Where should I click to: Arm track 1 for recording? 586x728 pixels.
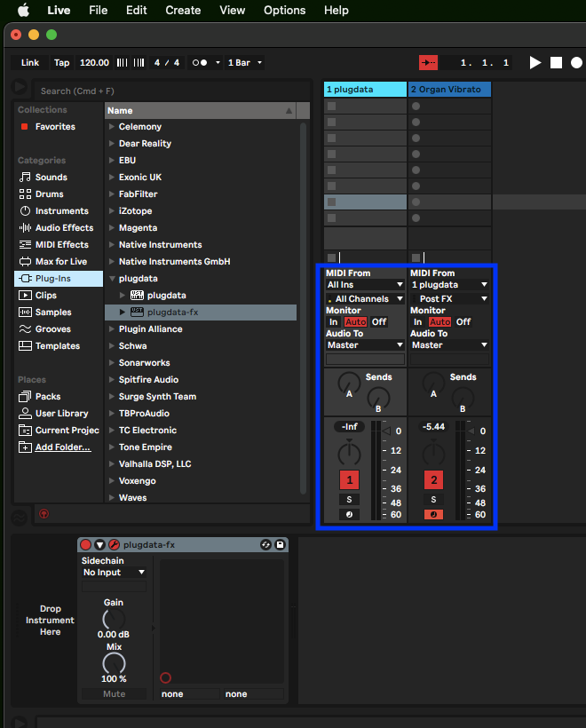point(349,514)
